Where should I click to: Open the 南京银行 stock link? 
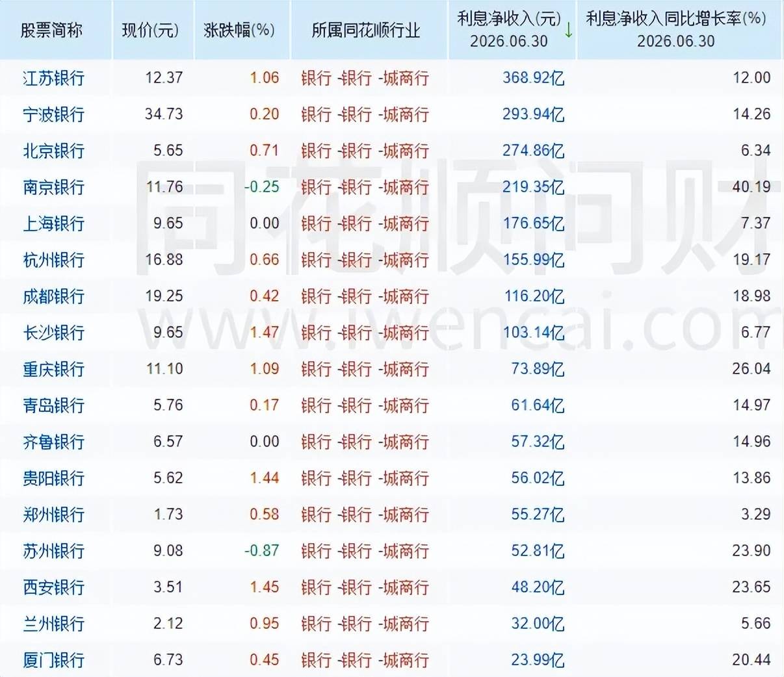53,187
